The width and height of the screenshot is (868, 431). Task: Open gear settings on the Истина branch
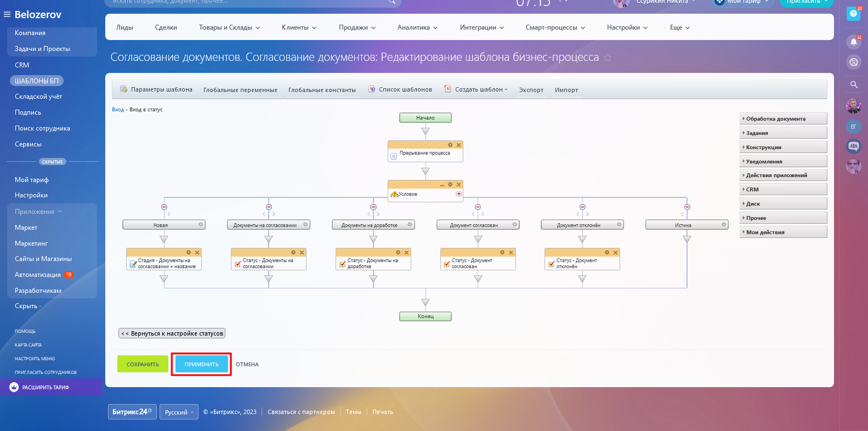[724, 224]
